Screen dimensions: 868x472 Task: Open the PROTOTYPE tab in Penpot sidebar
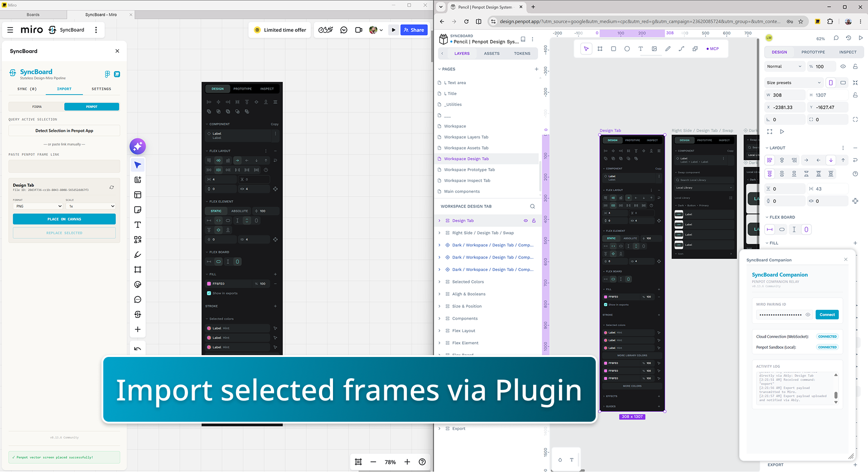click(813, 52)
